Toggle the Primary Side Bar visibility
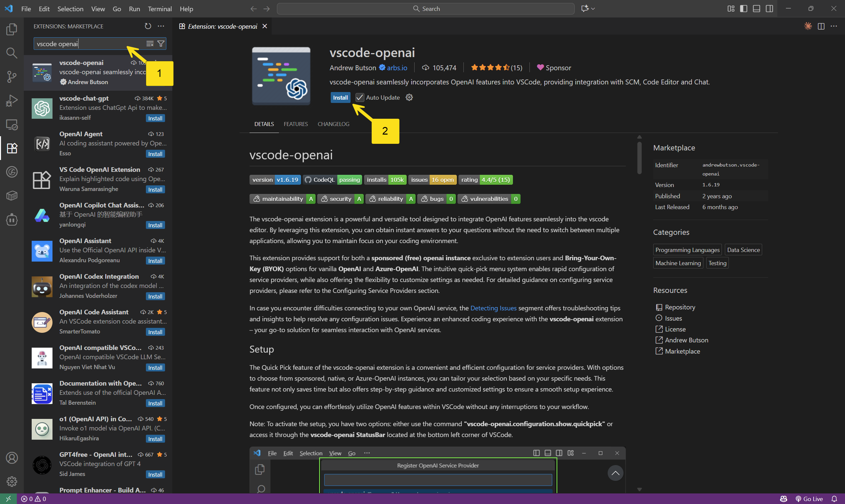Image resolution: width=845 pixels, height=504 pixels. coord(744,9)
